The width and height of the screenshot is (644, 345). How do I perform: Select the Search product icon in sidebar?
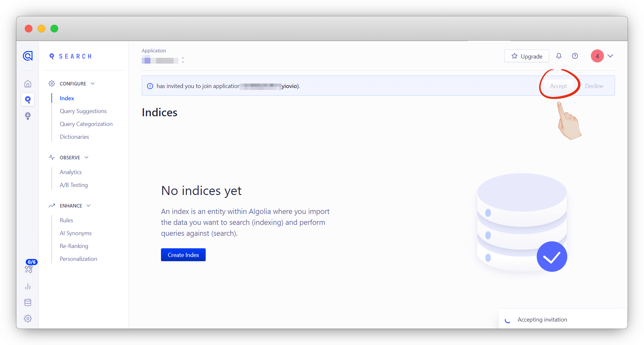pos(28,100)
